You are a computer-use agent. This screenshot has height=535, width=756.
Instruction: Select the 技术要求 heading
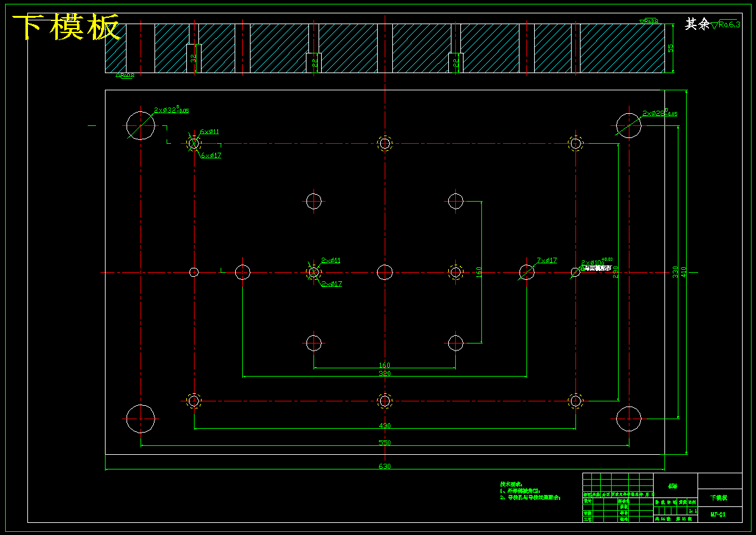[512, 483]
